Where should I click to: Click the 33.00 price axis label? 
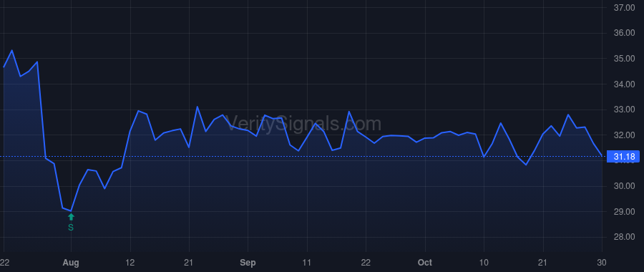coord(624,110)
